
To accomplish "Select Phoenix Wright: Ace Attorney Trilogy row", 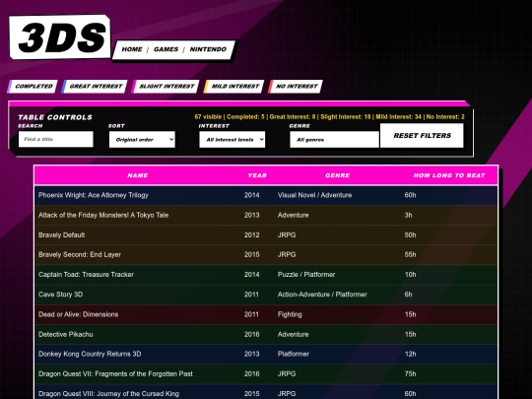I will 266,195.
